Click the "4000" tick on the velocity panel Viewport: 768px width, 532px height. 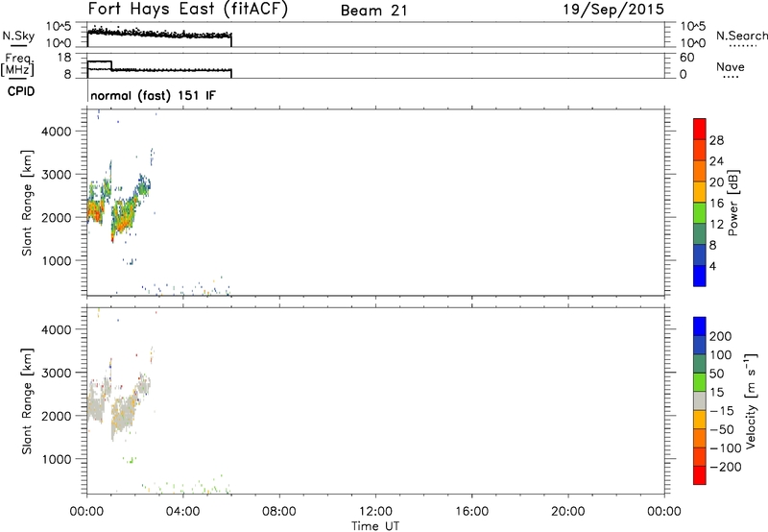57,329
